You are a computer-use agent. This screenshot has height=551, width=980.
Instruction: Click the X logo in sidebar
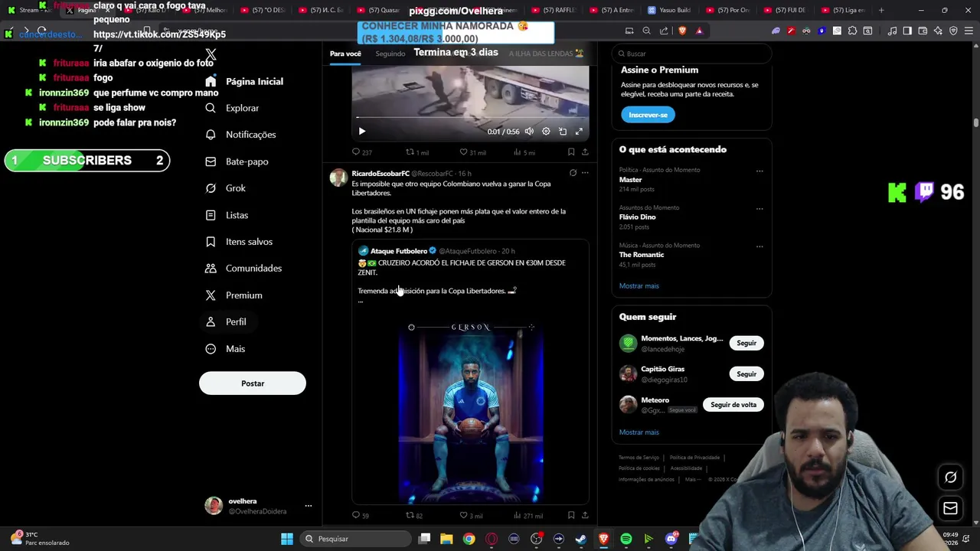pyautogui.click(x=211, y=54)
